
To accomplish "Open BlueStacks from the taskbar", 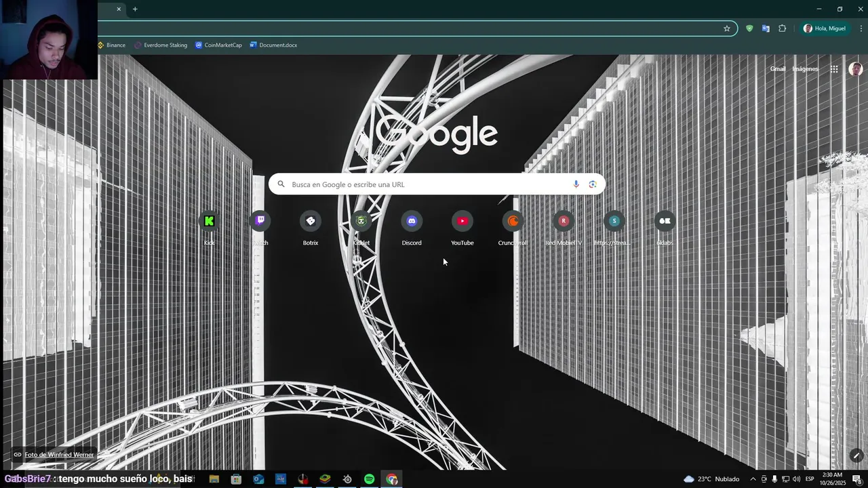I will tap(325, 479).
